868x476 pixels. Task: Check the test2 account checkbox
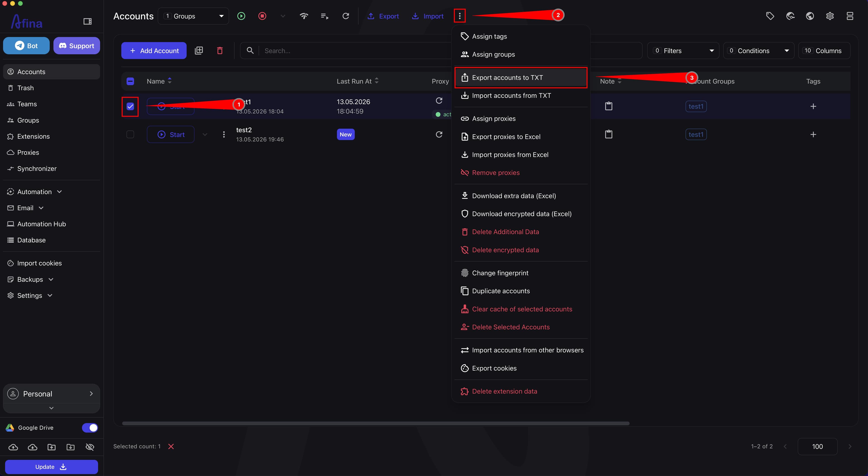click(130, 134)
